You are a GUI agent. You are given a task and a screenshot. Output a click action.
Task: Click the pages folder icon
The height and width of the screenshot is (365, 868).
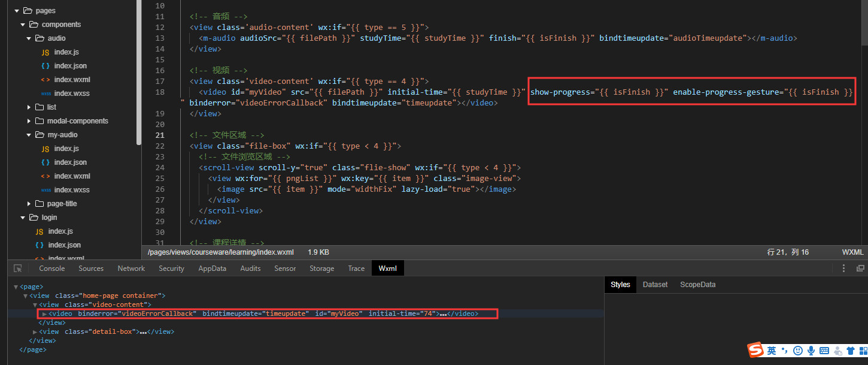click(x=28, y=11)
